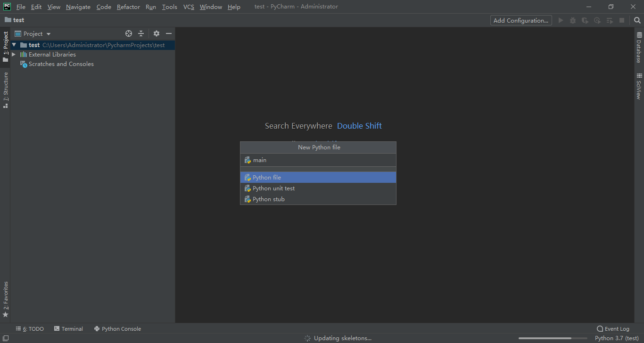Open the Window menu
This screenshot has height=343, width=644.
pos(211,7)
